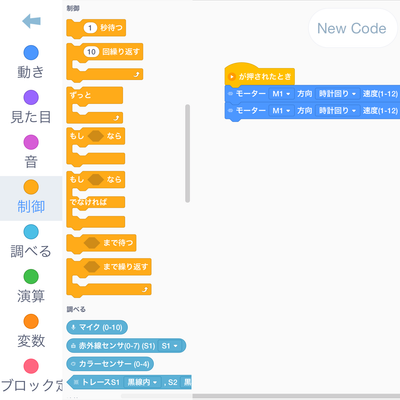Click condition slot in まで待つ block
This screenshot has height=400, width=400.
pos(92,243)
